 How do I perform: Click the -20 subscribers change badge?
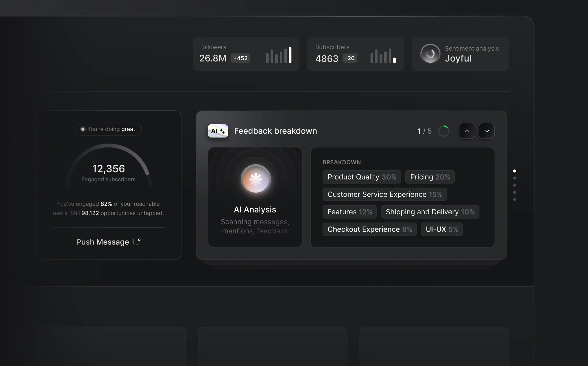(x=350, y=58)
